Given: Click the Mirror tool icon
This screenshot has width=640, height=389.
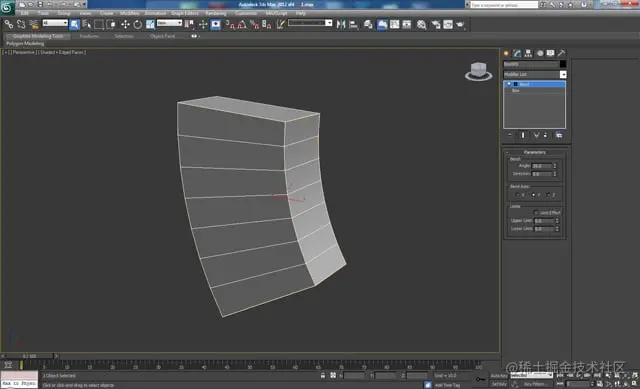Looking at the screenshot, I should coord(341,24).
